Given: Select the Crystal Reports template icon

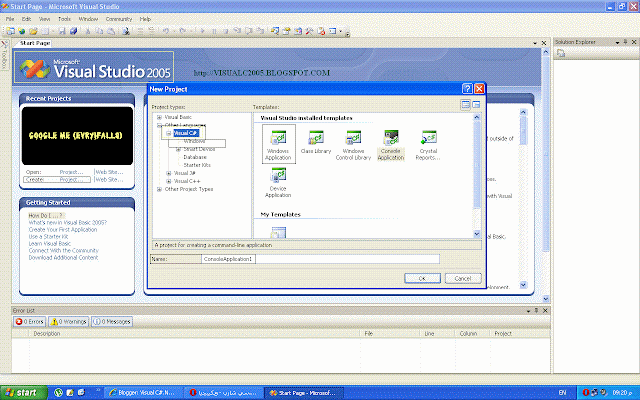Looking at the screenshot, I should [x=428, y=145].
